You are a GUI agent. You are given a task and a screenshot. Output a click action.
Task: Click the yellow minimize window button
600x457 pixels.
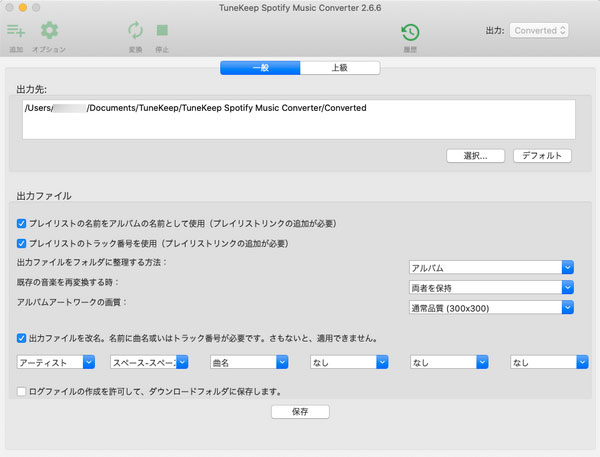(x=23, y=8)
